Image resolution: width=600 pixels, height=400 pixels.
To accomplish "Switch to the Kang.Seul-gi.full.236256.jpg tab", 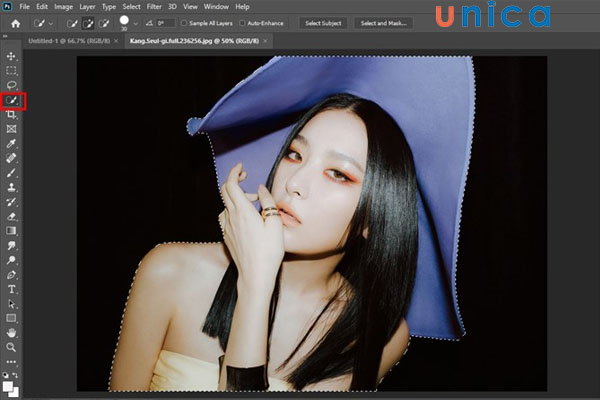I will click(194, 41).
